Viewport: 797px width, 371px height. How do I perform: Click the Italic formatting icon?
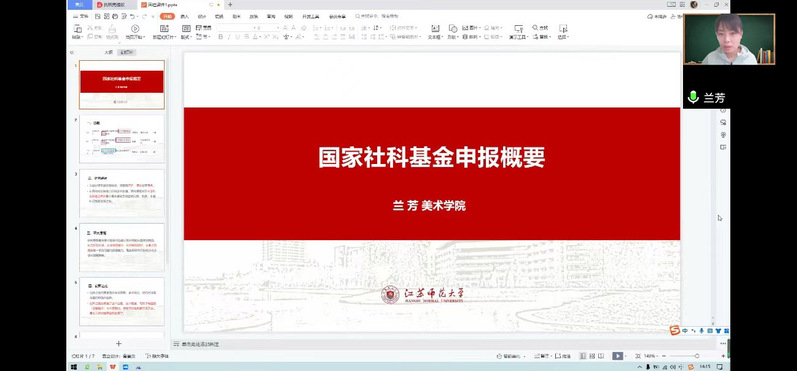coord(229,37)
